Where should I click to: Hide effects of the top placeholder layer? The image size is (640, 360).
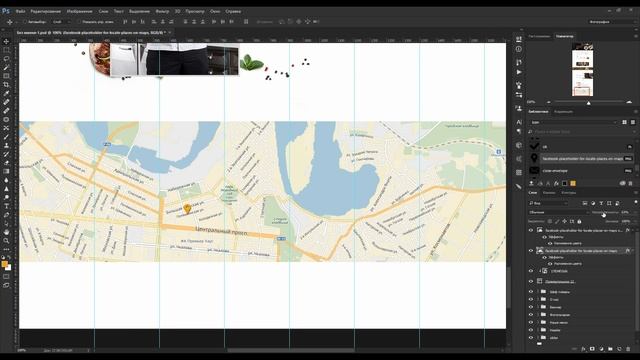tap(544, 237)
